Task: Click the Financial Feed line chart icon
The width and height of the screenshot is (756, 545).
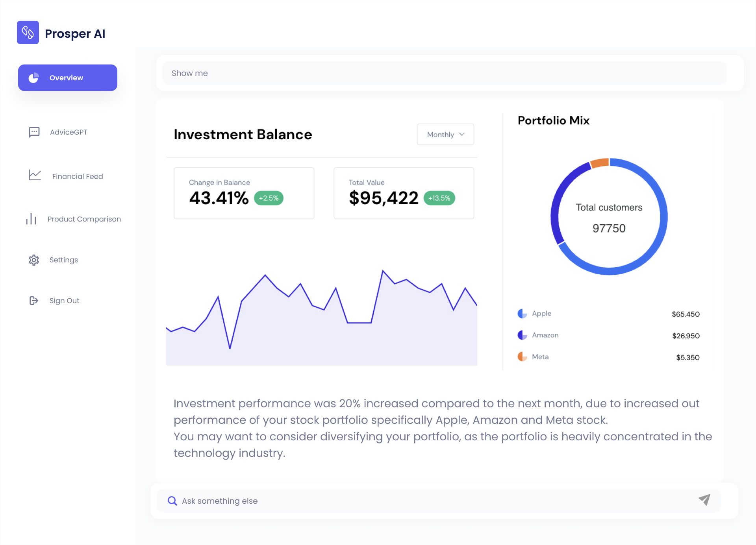Action: (x=35, y=175)
